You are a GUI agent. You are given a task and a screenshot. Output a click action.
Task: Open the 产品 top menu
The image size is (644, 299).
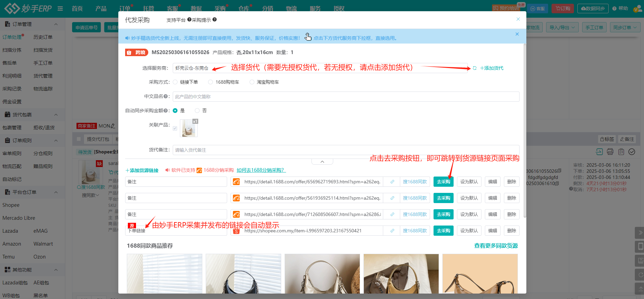[x=101, y=9]
